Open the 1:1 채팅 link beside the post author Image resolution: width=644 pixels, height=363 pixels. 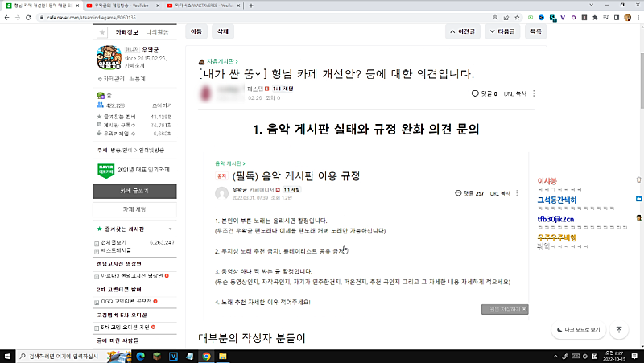point(283,89)
